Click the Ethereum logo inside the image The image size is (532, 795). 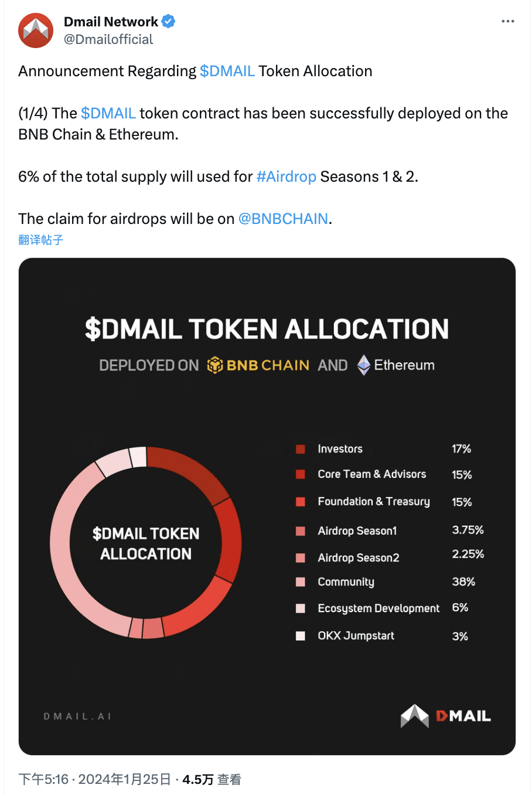click(363, 365)
